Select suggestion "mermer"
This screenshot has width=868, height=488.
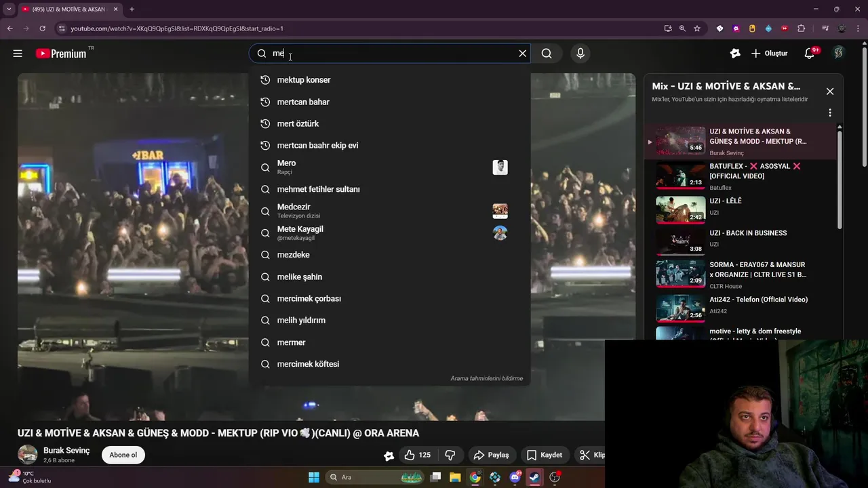pos(389,342)
